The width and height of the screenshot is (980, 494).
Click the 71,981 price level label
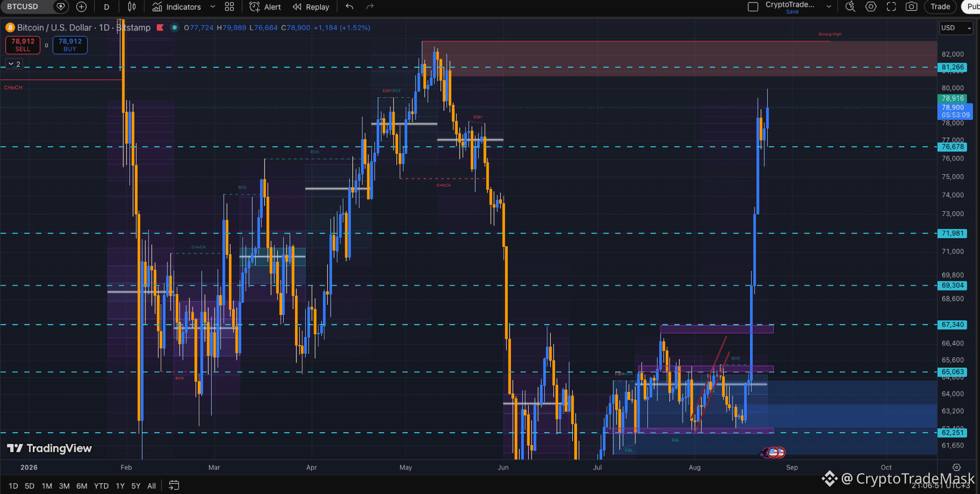[953, 233]
